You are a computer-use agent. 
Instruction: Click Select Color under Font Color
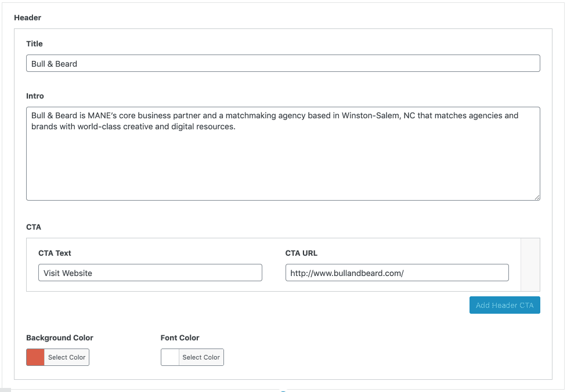point(201,357)
